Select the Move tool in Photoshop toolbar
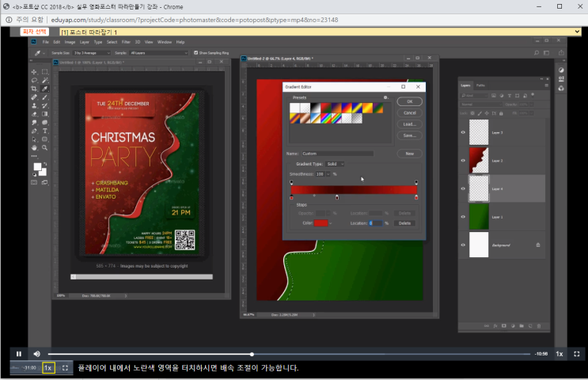 [x=34, y=72]
